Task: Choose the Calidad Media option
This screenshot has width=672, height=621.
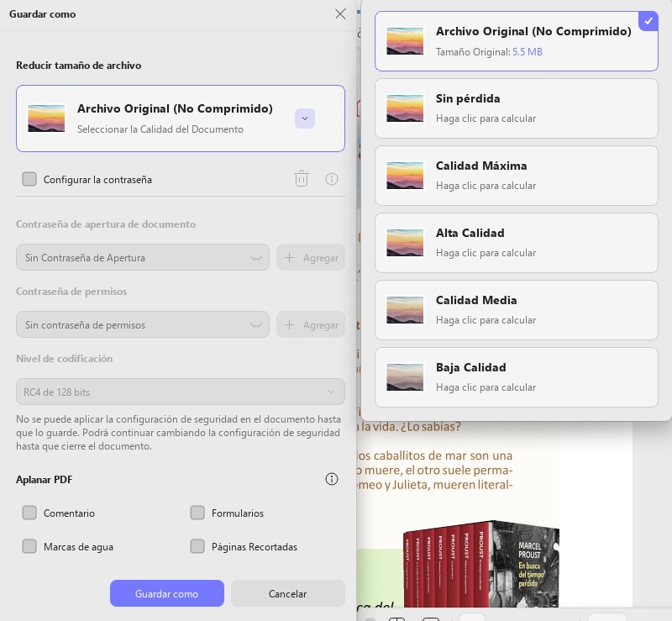Action: pos(516,310)
